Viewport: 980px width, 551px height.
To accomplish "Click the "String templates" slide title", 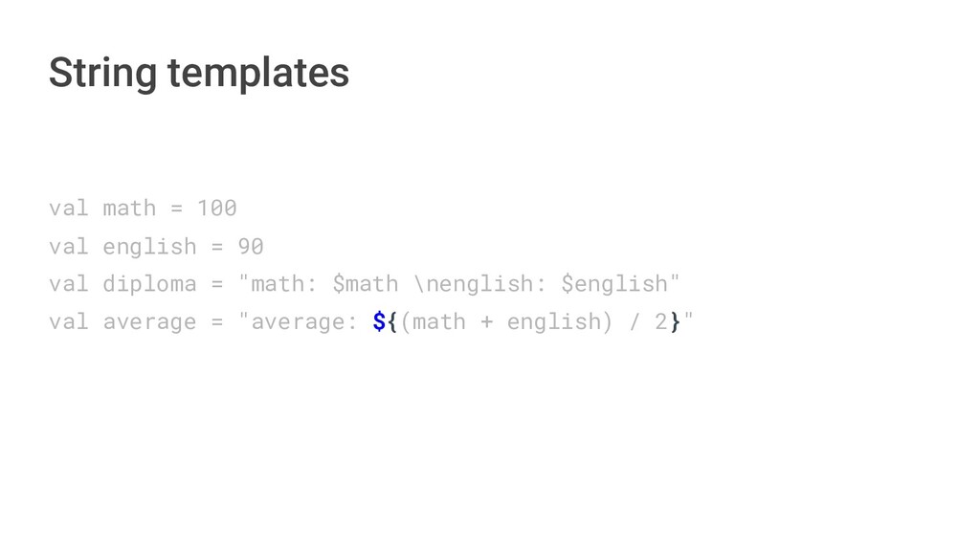I will coord(198,73).
